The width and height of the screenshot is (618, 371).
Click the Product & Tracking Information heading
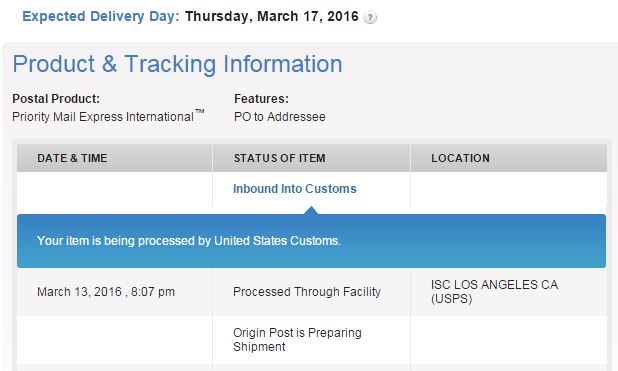pyautogui.click(x=177, y=64)
